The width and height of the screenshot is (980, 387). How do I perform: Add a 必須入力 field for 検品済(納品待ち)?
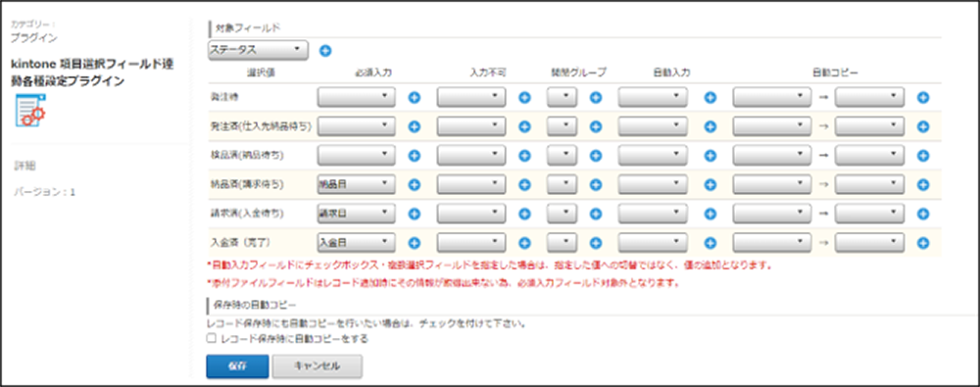pyautogui.click(x=414, y=155)
